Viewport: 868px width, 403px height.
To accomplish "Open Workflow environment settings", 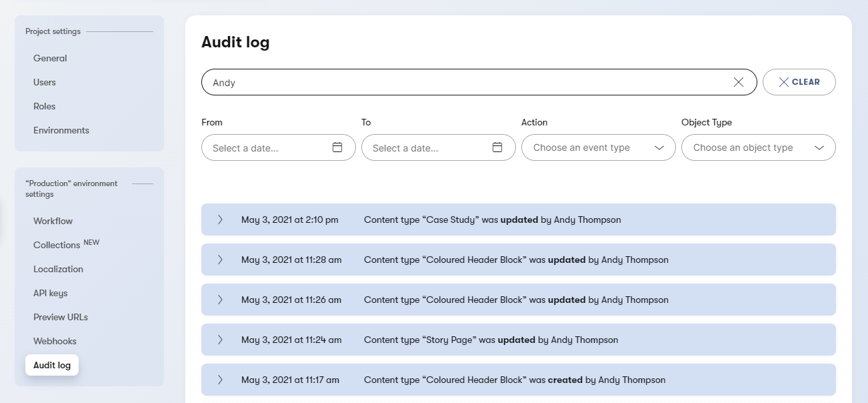I will (x=52, y=221).
